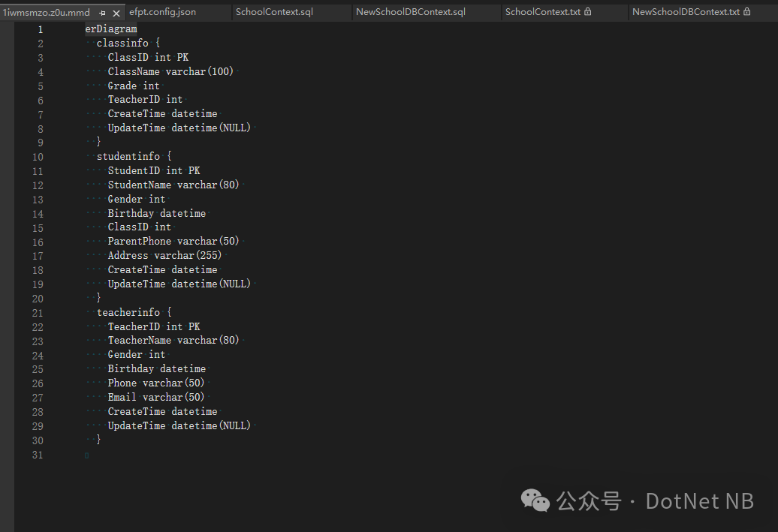Click line number 1 in the gutter
The height and width of the screenshot is (532, 778).
tap(41, 29)
